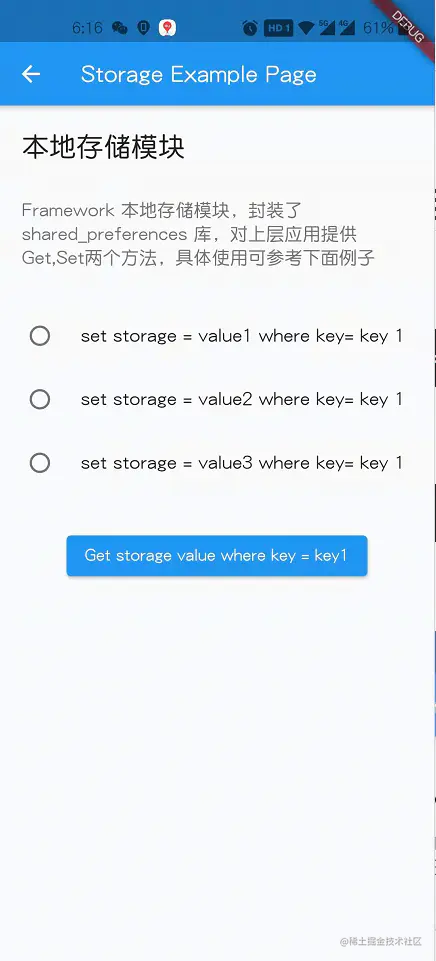Tap the HD 1 indicator icon
The image size is (436, 961).
coord(278,28)
